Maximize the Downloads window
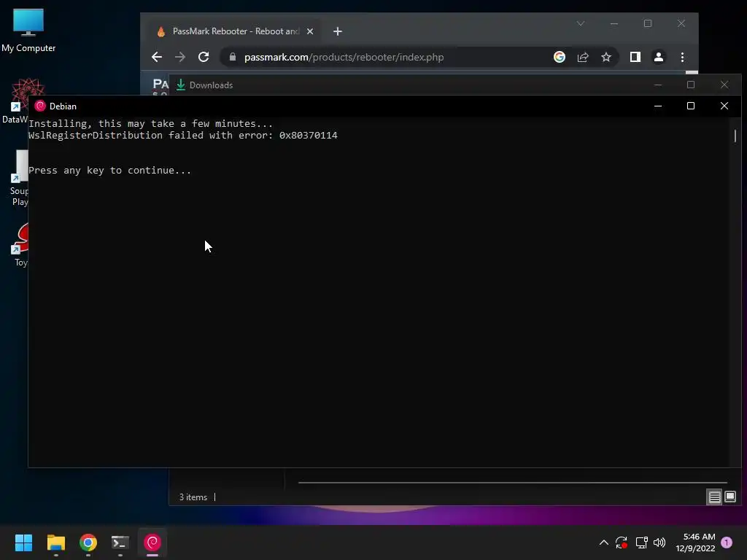 [691, 85]
